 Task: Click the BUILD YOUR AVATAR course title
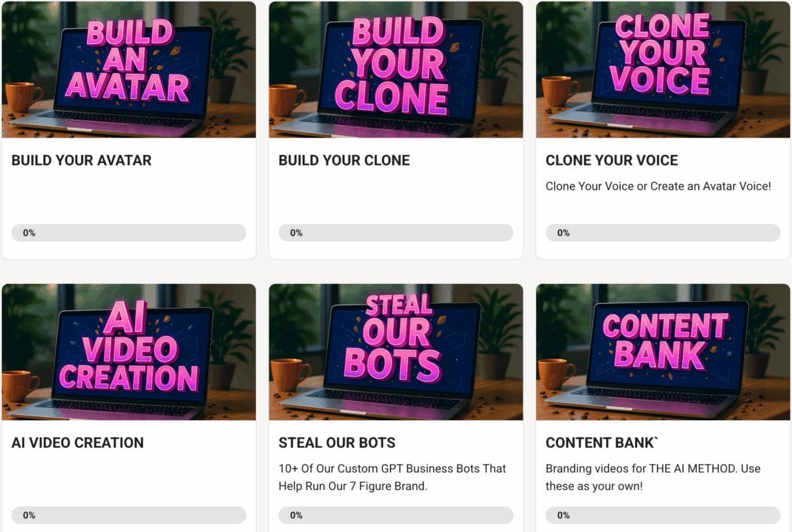tap(82, 160)
